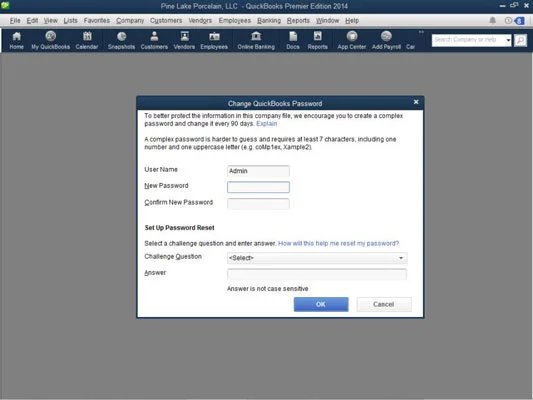Open the search scope dropdown arrow
Screen dimensions: 533x400
point(508,40)
